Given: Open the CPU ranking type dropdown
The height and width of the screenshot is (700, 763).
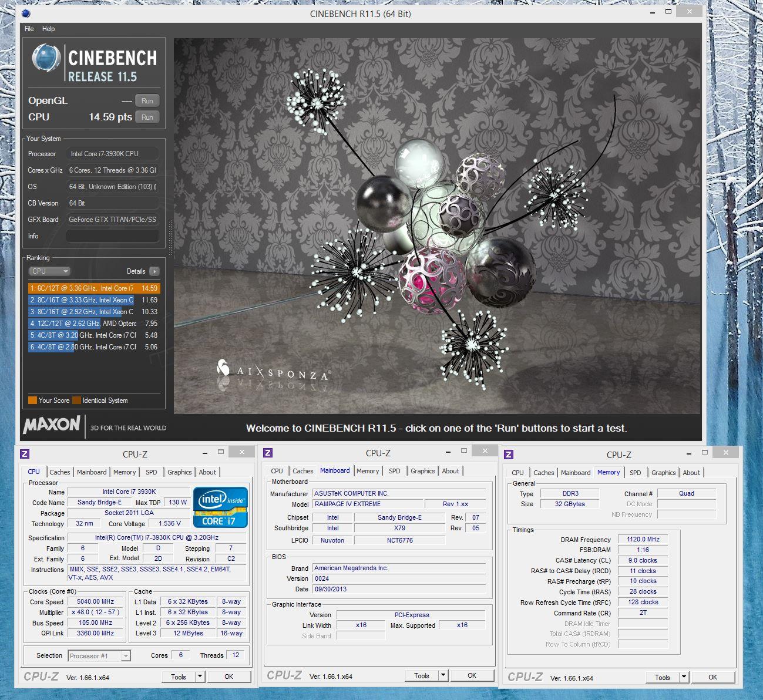Looking at the screenshot, I should 49,271.
